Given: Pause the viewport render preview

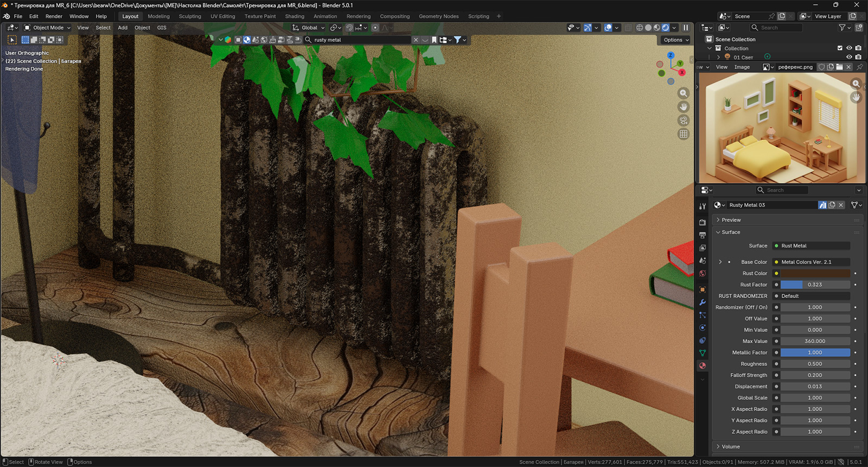Looking at the screenshot, I should 686,28.
